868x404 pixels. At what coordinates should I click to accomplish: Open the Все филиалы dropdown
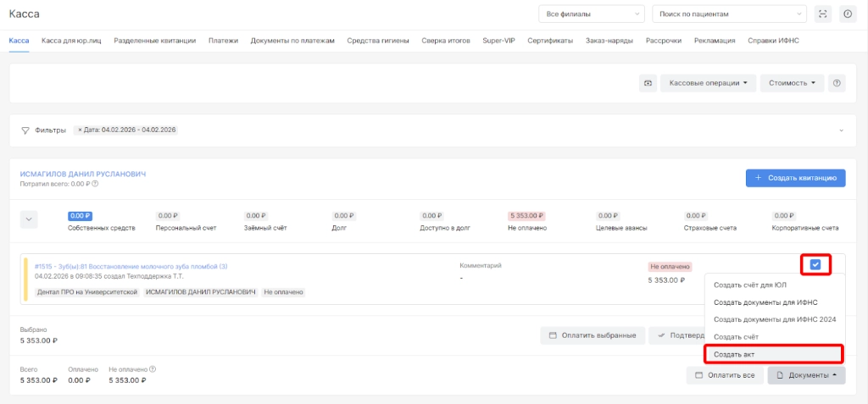click(x=591, y=14)
